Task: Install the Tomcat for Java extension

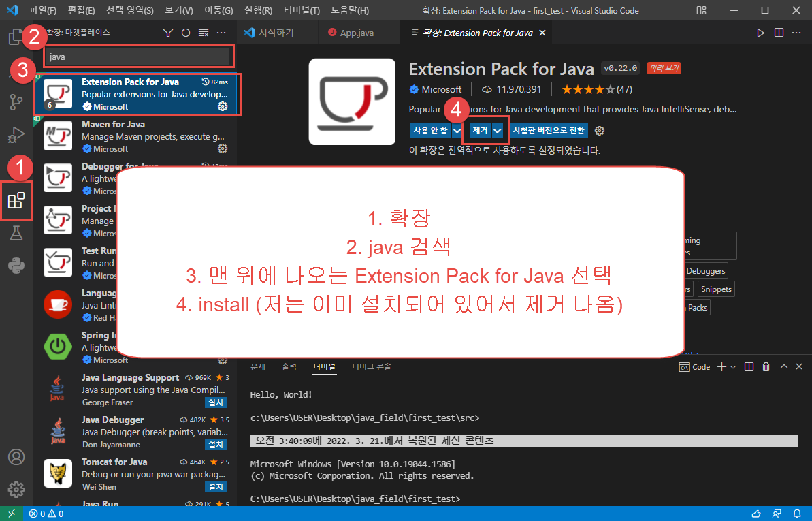Action: 216,488
